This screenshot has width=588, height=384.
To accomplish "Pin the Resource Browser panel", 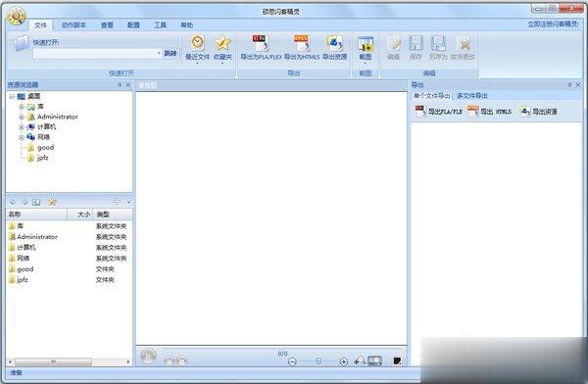I will (x=120, y=85).
